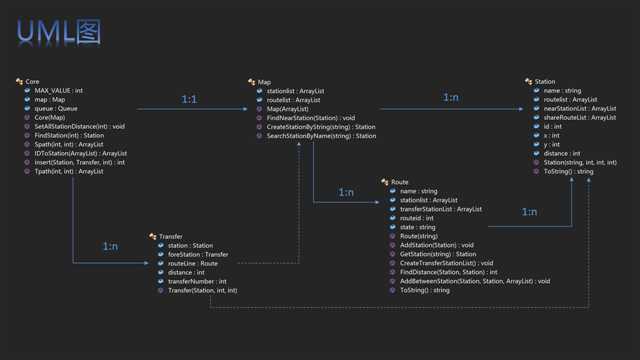The image size is (640, 360).
Task: Select the method icon beside Transfer(Station, int, int)
Action: click(160, 290)
